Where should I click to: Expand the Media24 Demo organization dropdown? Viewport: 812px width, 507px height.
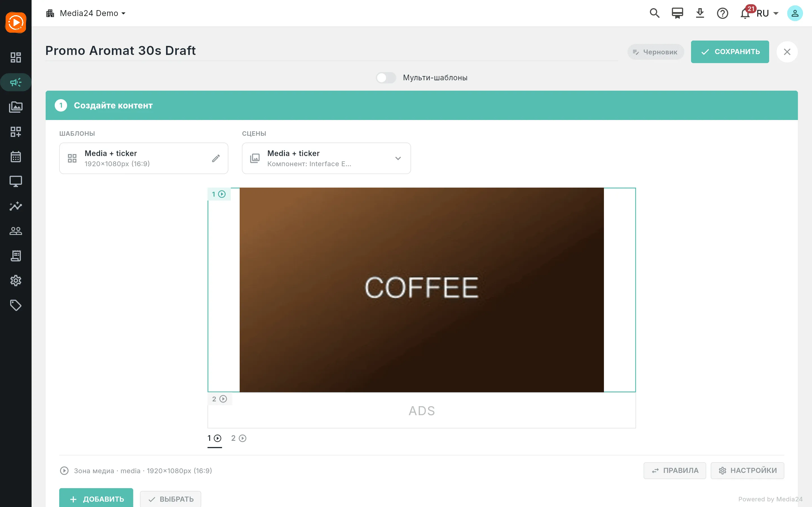(x=86, y=14)
